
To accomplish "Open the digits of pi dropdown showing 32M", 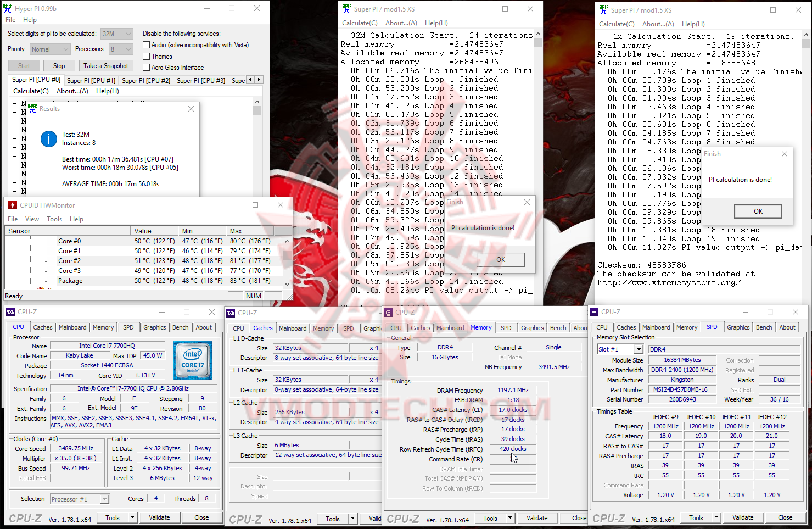I will coord(116,34).
